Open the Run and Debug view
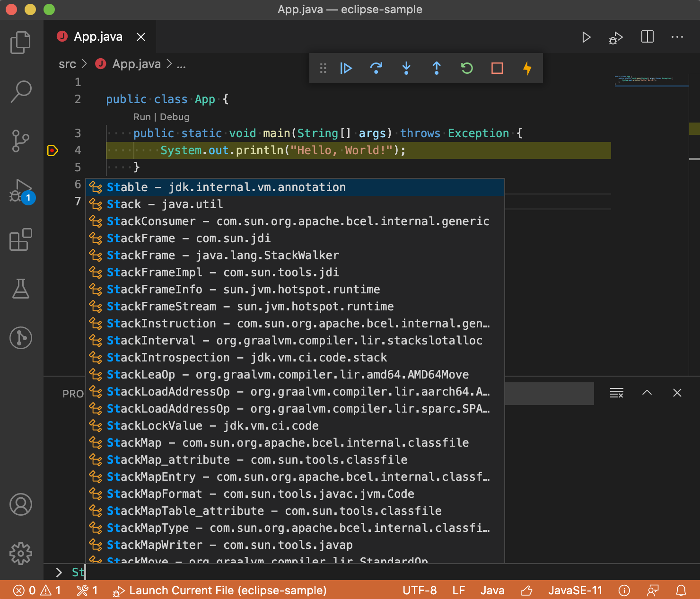 coord(21,191)
